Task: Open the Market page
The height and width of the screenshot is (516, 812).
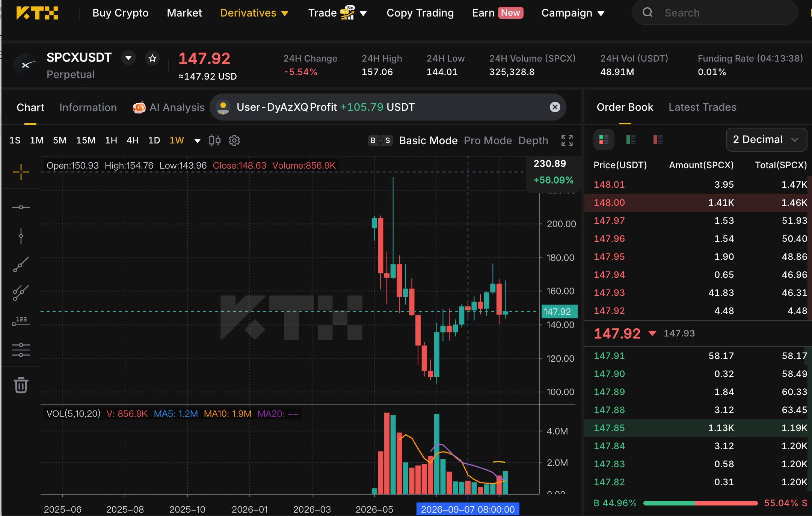Action: tap(184, 13)
